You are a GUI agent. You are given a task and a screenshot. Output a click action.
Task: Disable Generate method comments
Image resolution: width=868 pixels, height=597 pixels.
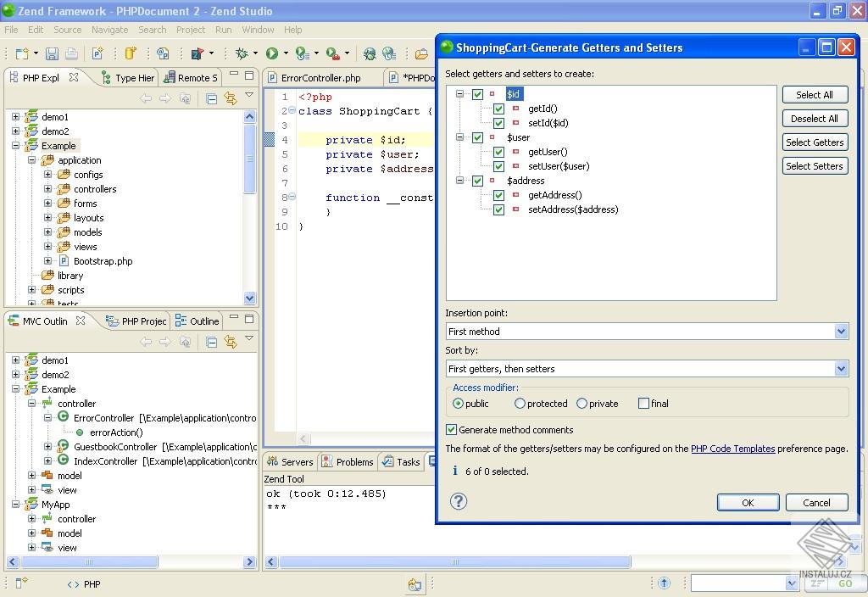[451, 429]
